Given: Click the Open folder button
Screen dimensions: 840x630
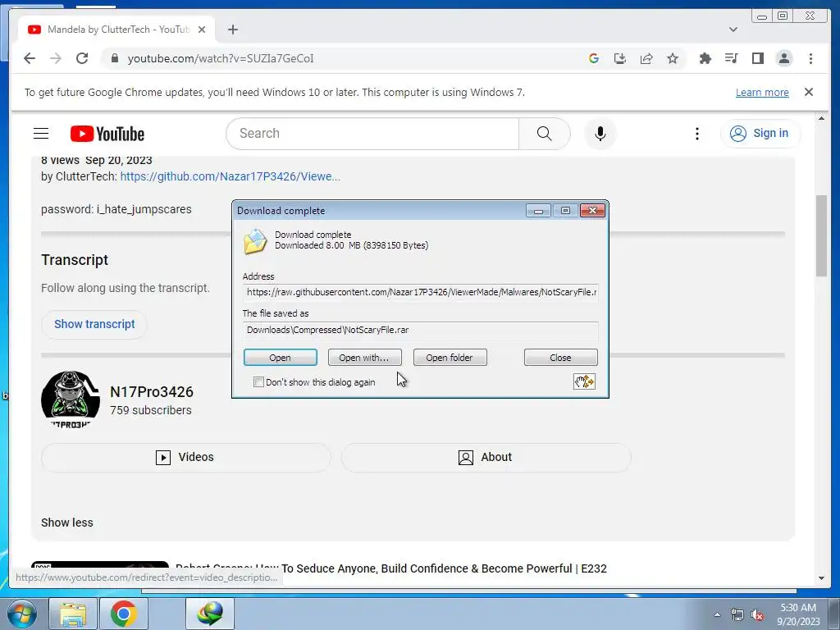Looking at the screenshot, I should tap(450, 358).
